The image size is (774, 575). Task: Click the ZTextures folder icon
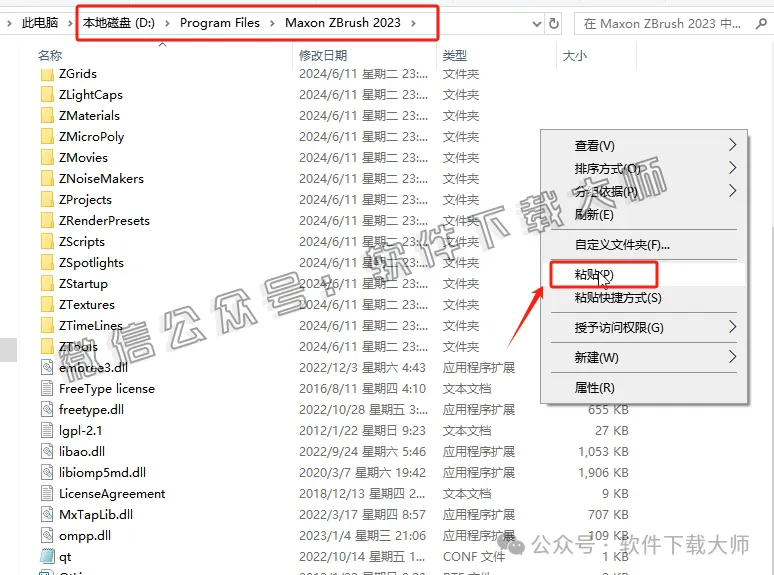coord(47,305)
